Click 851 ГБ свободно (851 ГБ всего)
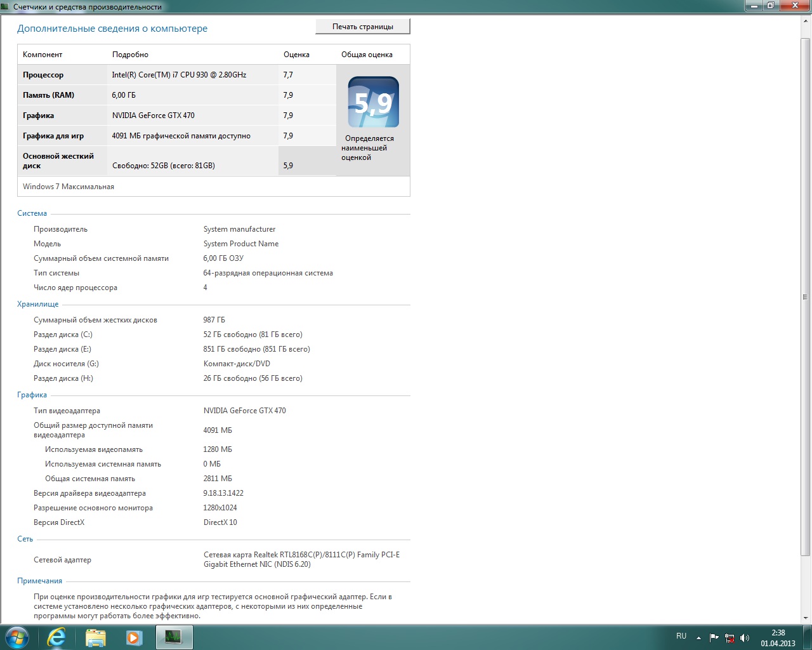Image resolution: width=812 pixels, height=650 pixels. click(256, 349)
